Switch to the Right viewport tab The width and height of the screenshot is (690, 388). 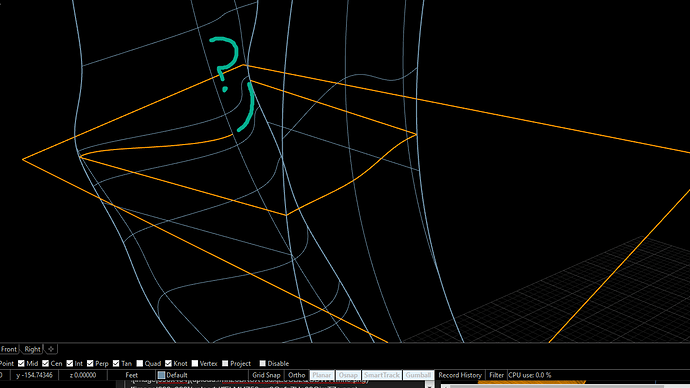click(x=32, y=349)
